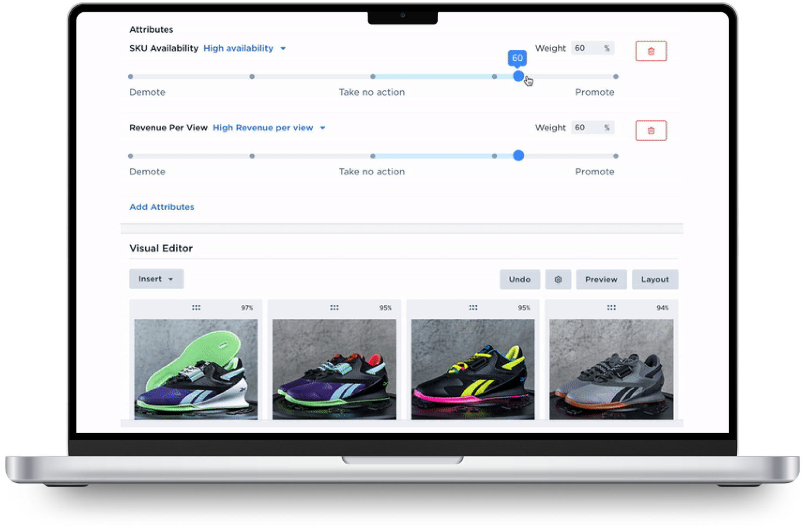805x532 pixels.
Task: Open High Revenue per view dropdown
Action: pos(269,128)
